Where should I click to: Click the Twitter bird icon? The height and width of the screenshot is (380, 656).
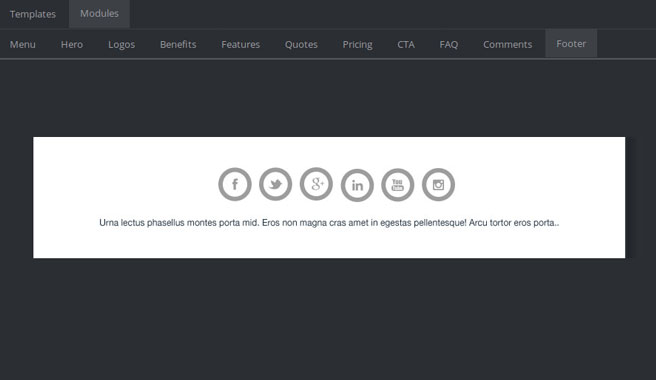[x=275, y=184]
